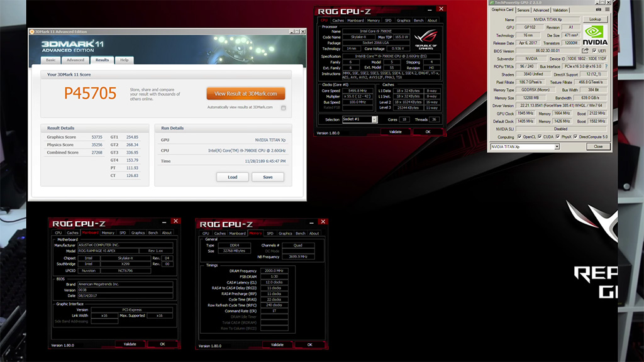Image resolution: width=644 pixels, height=362 pixels.
Task: Click the GPU-Z Name field NVIDIA TITAN Xp
Action: (x=548, y=19)
